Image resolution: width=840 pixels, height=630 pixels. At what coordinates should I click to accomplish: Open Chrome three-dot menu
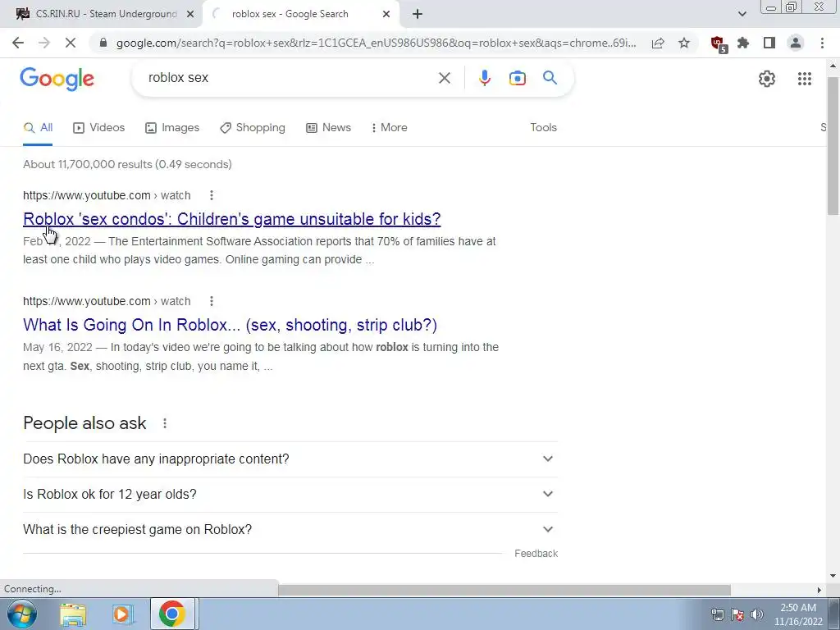[822, 43]
